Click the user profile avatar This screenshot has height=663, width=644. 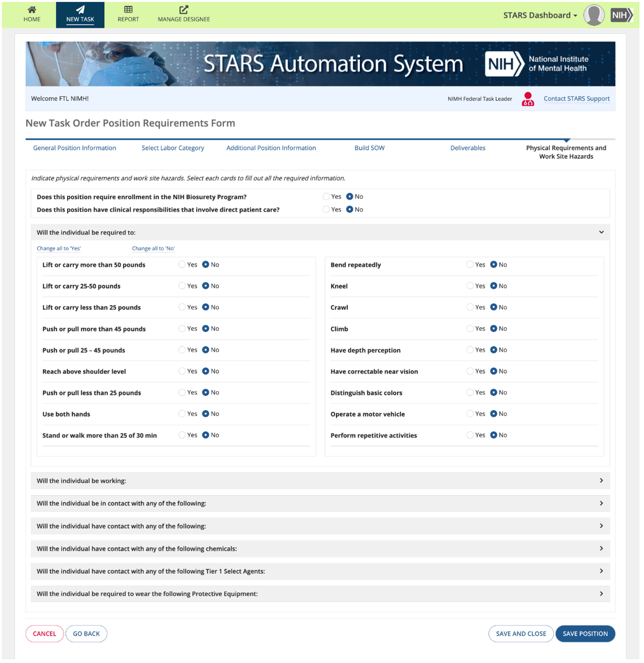(594, 15)
